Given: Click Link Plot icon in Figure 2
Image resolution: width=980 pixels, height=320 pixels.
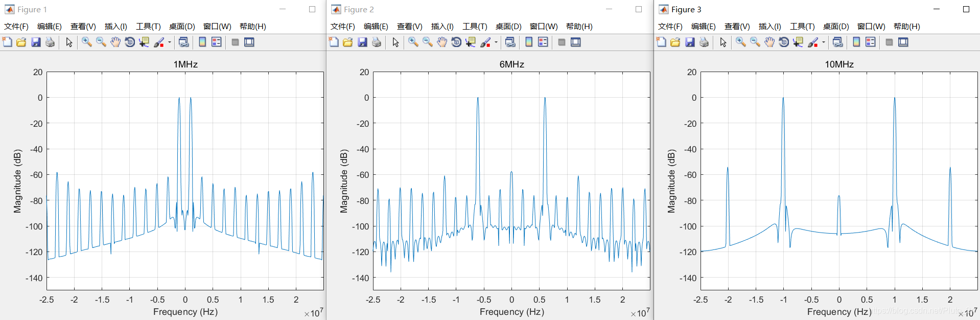Looking at the screenshot, I should tap(510, 42).
